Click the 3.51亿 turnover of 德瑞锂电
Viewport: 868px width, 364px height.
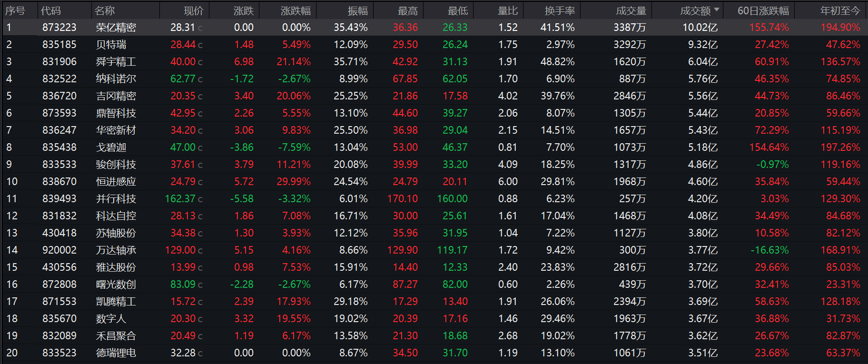(x=703, y=353)
